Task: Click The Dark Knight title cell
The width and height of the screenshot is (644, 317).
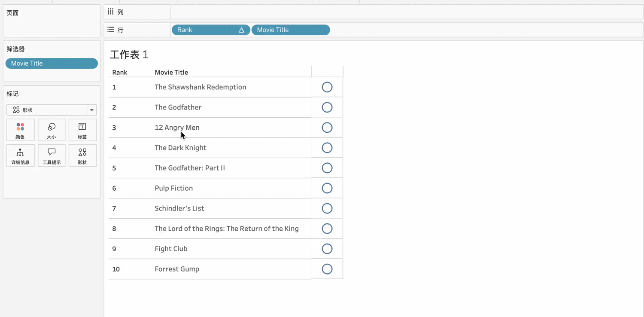Action: pos(180,148)
